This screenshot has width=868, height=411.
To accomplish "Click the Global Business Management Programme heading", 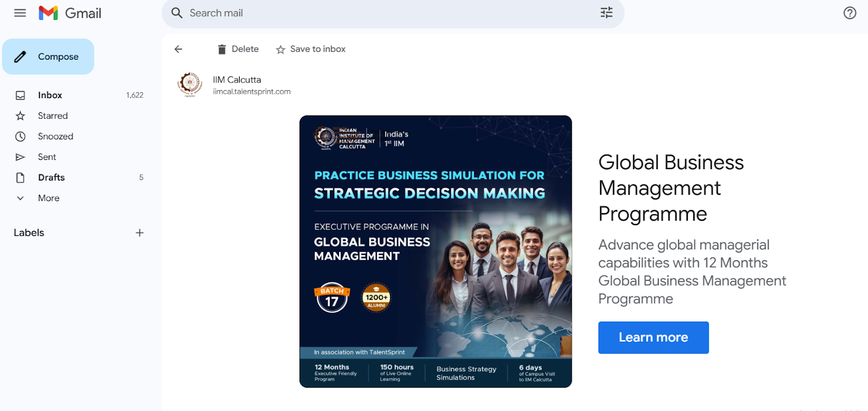I will [671, 188].
